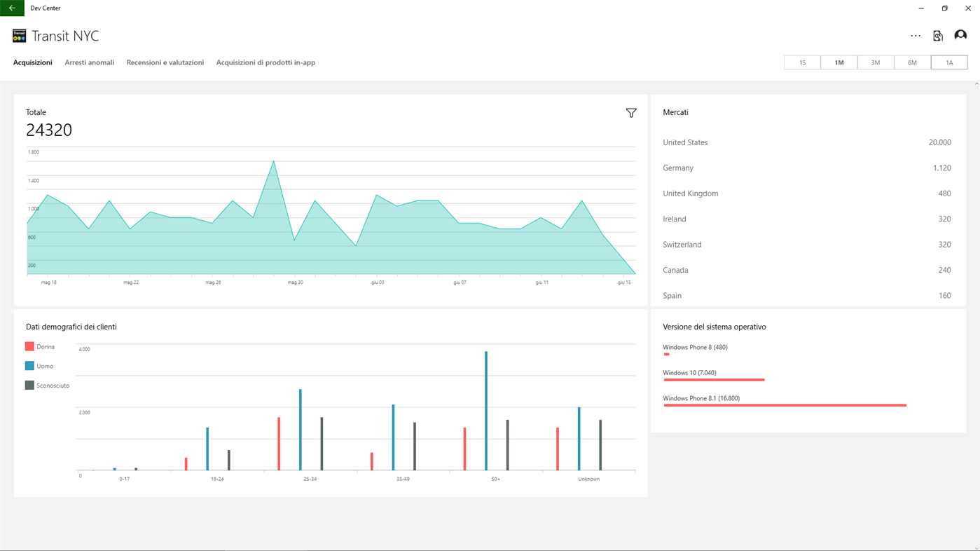Open the Arresti anomali tab
This screenshot has height=551, width=980.
coord(89,62)
